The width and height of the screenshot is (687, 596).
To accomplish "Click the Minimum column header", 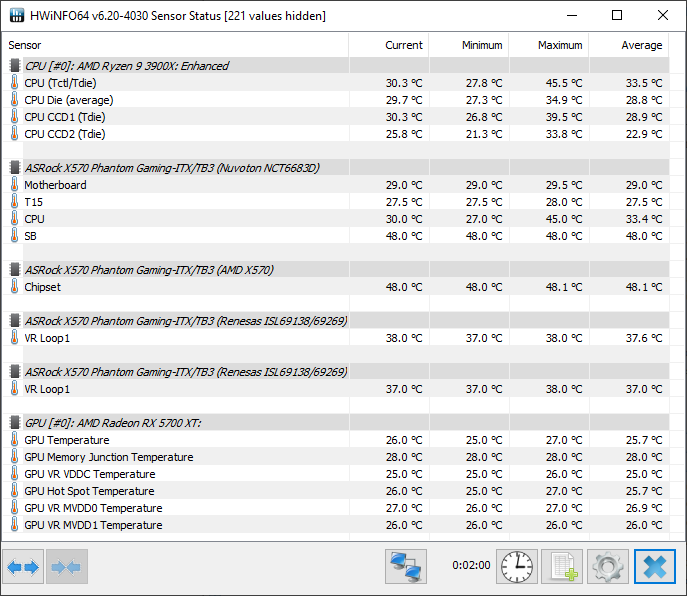I will 482,45.
